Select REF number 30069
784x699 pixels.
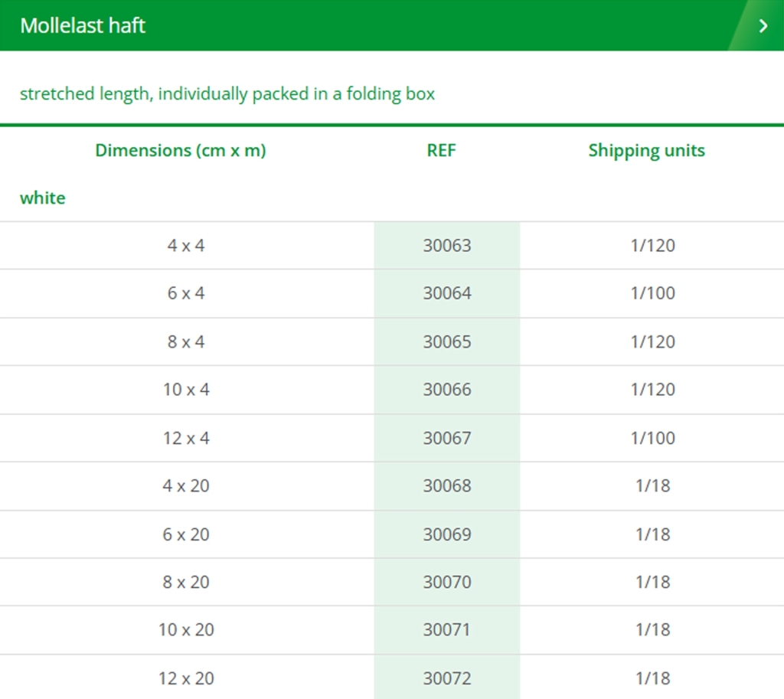pos(447,534)
